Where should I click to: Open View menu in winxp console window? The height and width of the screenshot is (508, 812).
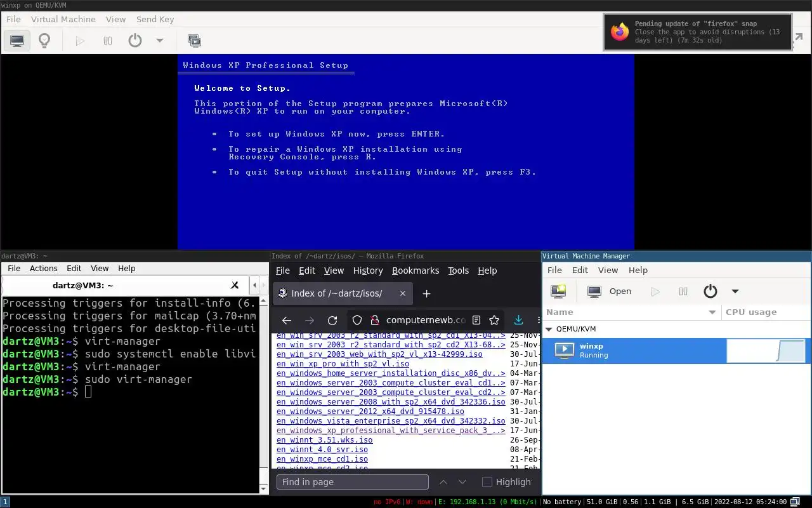(115, 19)
